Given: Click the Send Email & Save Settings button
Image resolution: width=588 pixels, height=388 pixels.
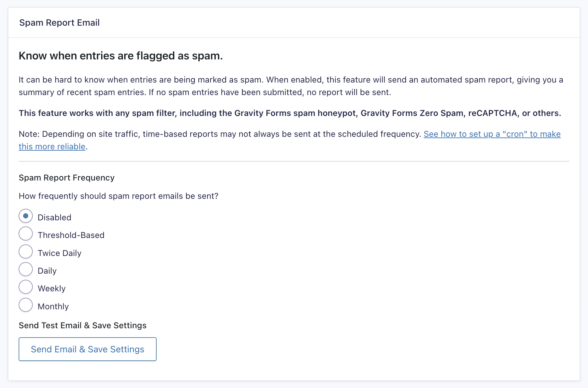Looking at the screenshot, I should click(87, 349).
